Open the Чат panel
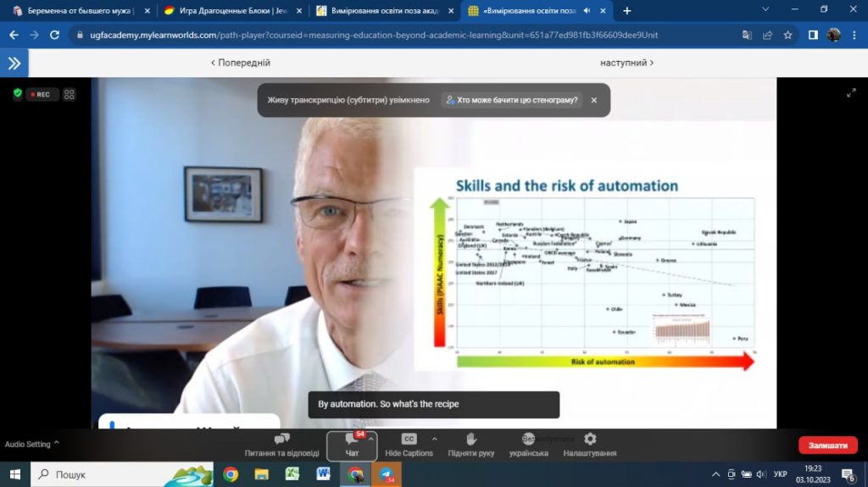This screenshot has width=868, height=487. (352, 444)
